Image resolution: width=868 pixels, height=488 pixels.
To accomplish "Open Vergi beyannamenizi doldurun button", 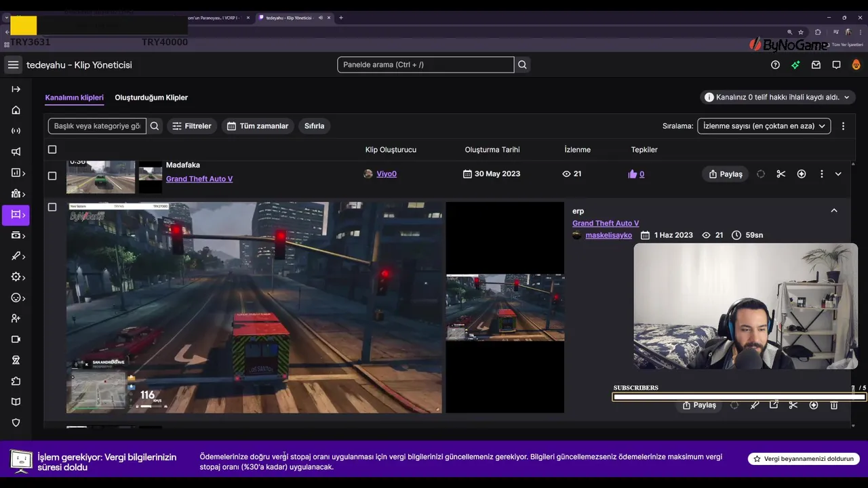I will click(804, 459).
